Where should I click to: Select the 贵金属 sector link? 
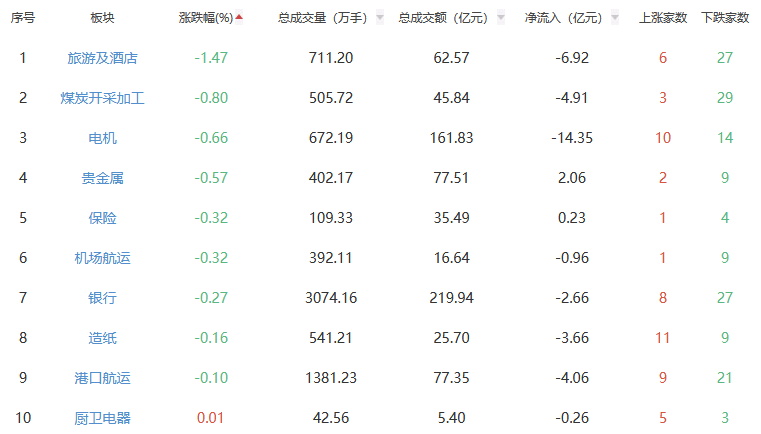(102, 178)
